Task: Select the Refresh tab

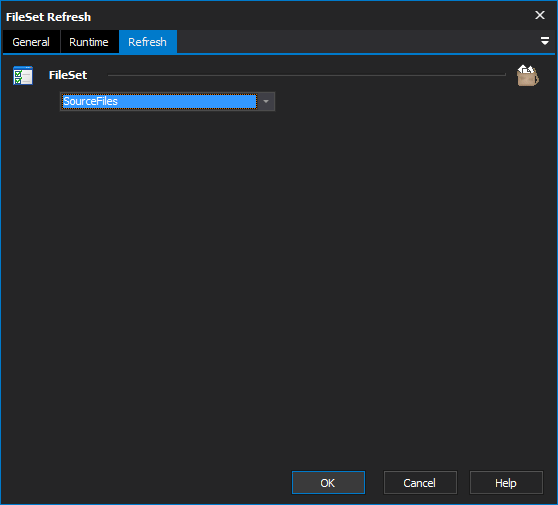Action: point(148,42)
